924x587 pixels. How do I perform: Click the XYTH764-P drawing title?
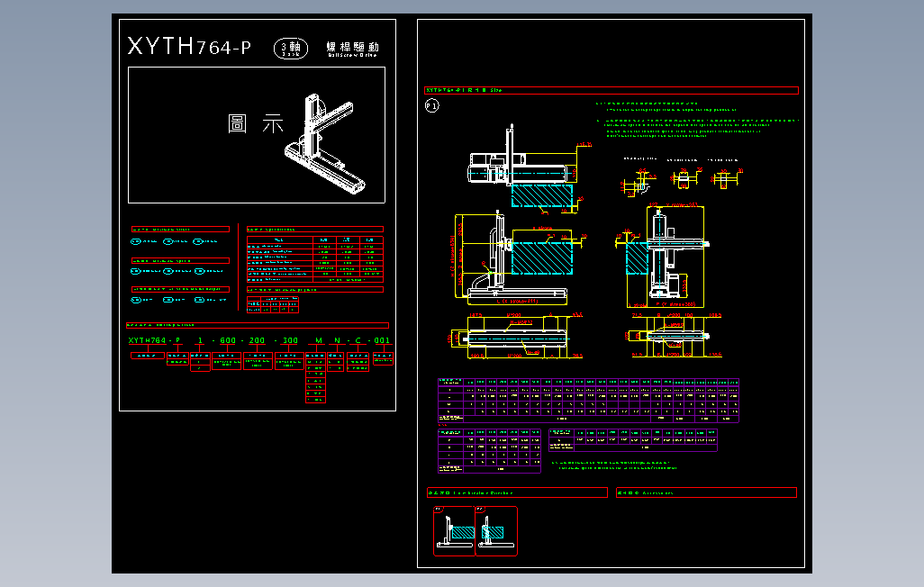coord(189,46)
